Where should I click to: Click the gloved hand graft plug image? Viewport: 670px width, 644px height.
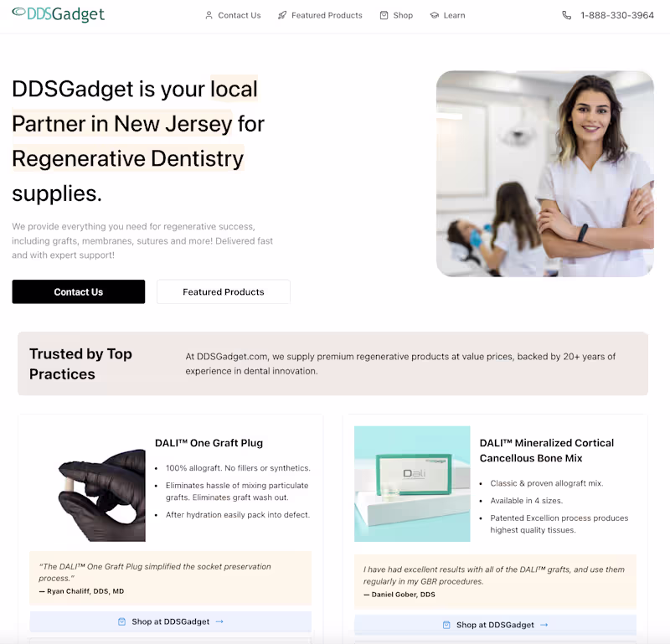(101, 495)
